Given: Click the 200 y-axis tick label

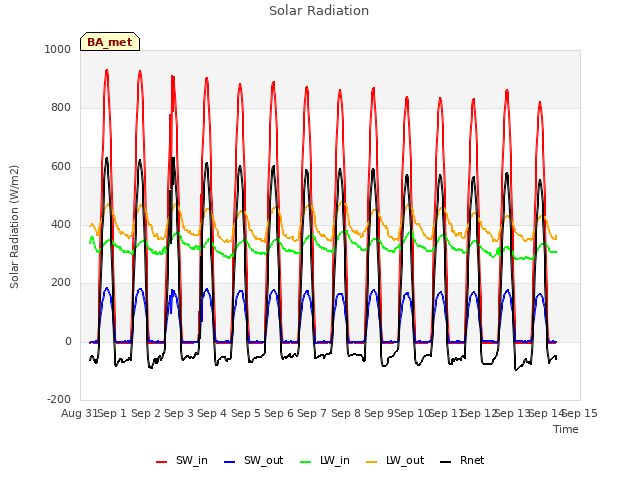Looking at the screenshot, I should pyautogui.click(x=61, y=282).
